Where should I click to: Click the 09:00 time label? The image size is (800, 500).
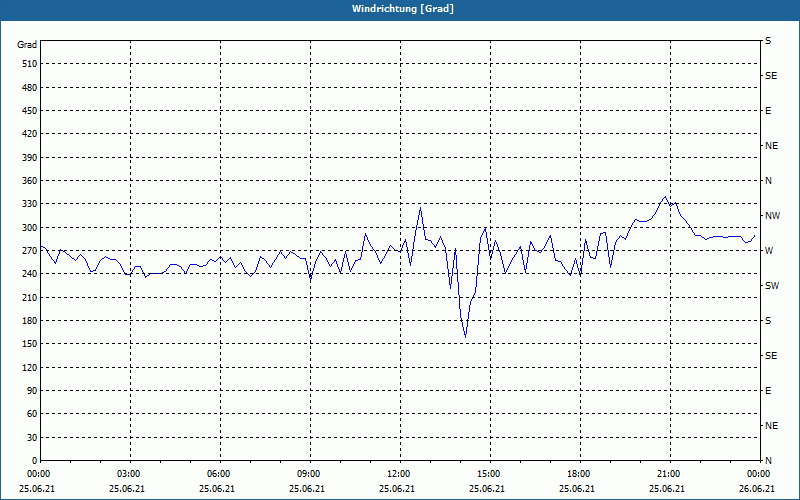307,474
